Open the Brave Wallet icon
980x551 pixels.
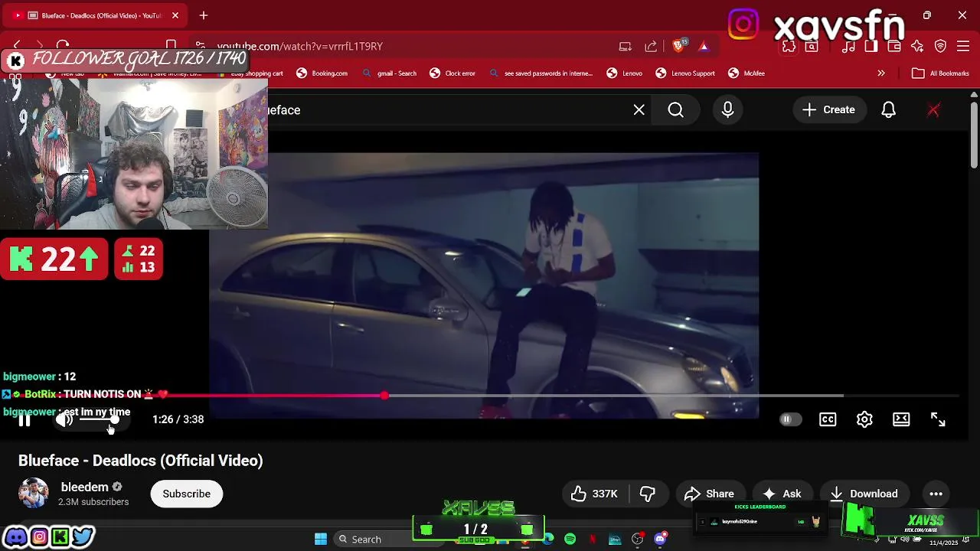pos(894,47)
